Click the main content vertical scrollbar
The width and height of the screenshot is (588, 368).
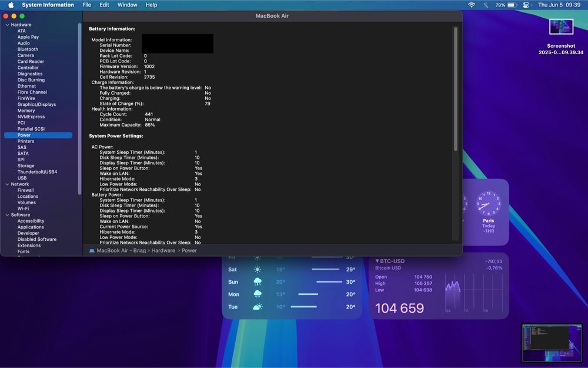coord(456,89)
